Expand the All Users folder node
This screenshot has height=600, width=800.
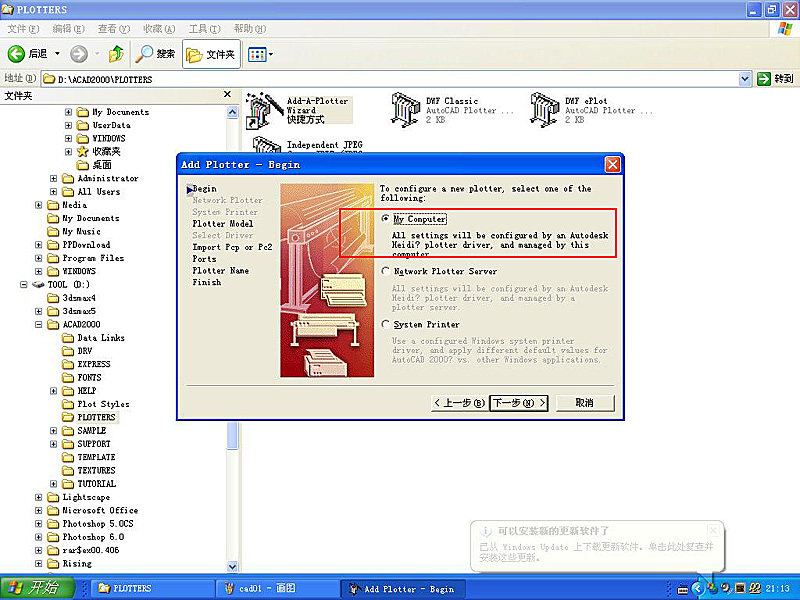[x=54, y=192]
